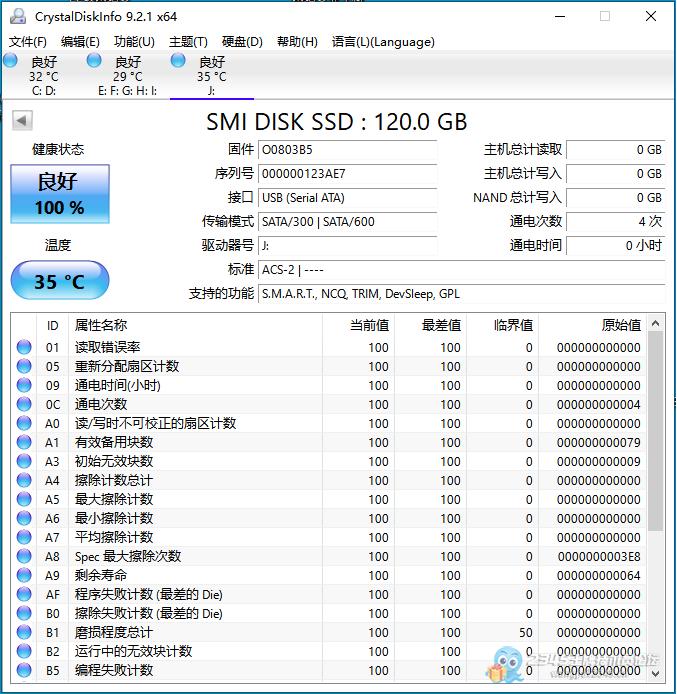Open the 硬盘(D) menu

coord(242,42)
